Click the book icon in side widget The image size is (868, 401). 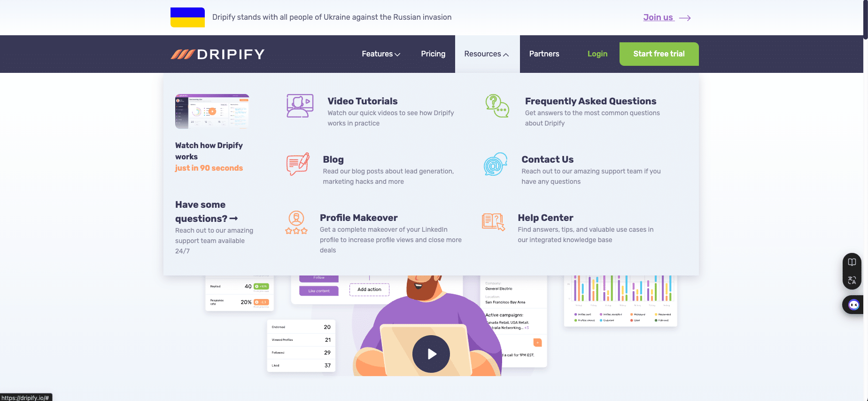pyautogui.click(x=852, y=262)
